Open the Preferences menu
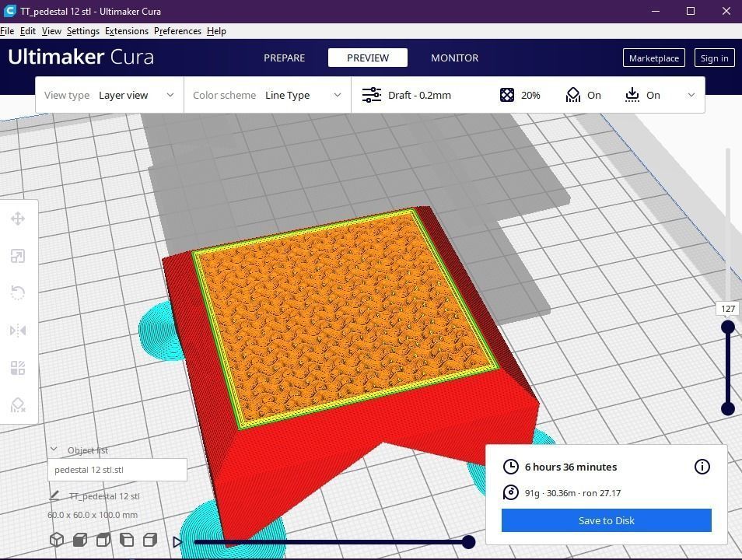The image size is (742, 560). [177, 31]
